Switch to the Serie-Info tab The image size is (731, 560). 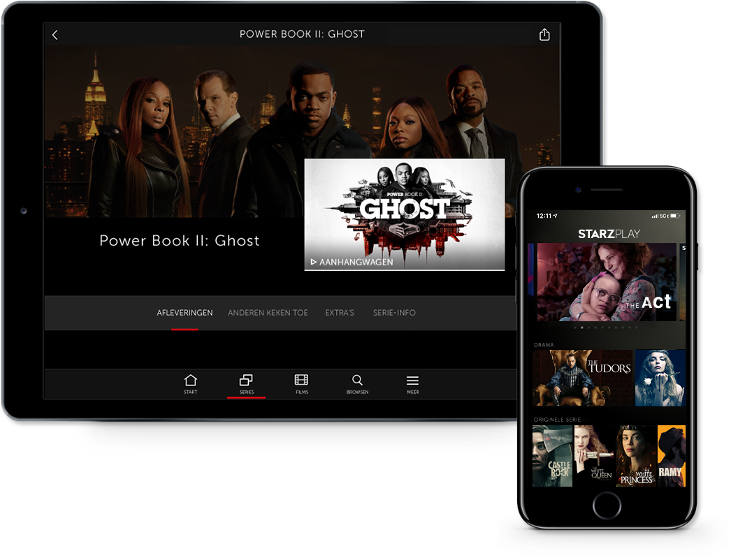pos(394,313)
